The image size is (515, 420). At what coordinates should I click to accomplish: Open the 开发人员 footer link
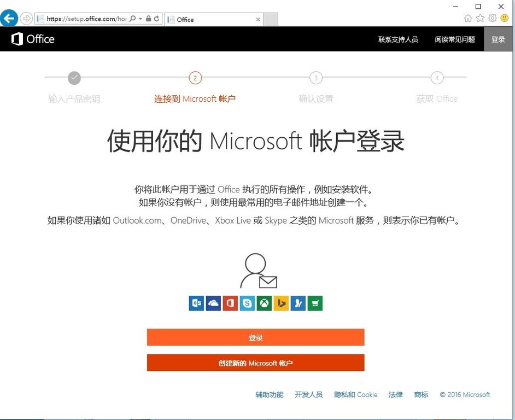click(x=309, y=395)
